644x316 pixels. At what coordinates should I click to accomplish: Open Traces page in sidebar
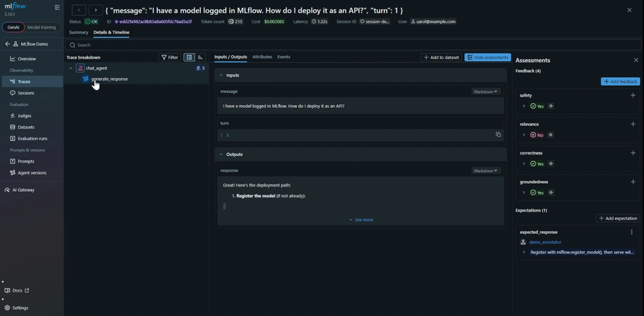tap(32, 81)
